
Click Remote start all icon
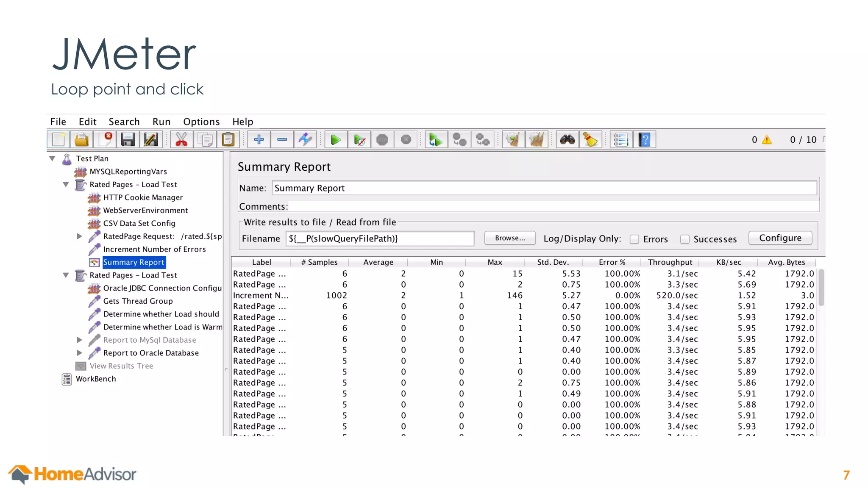[x=436, y=139]
